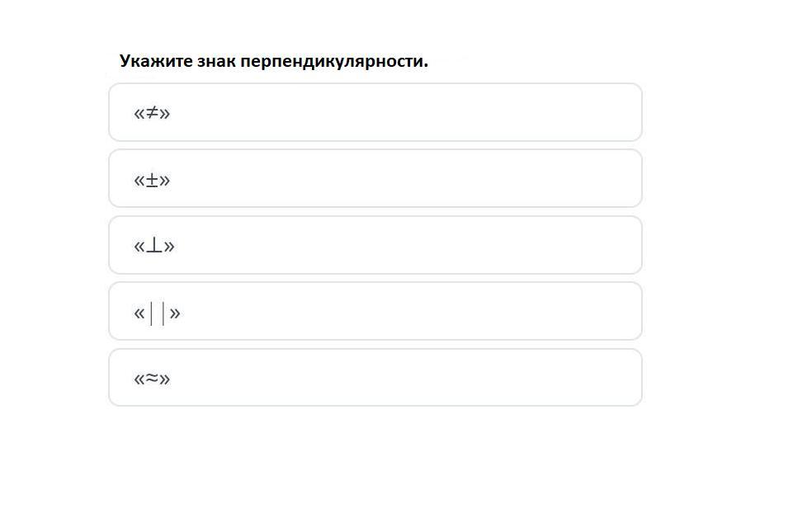
Task: Click the ≈ symbol in fifth option
Action: click(x=152, y=378)
